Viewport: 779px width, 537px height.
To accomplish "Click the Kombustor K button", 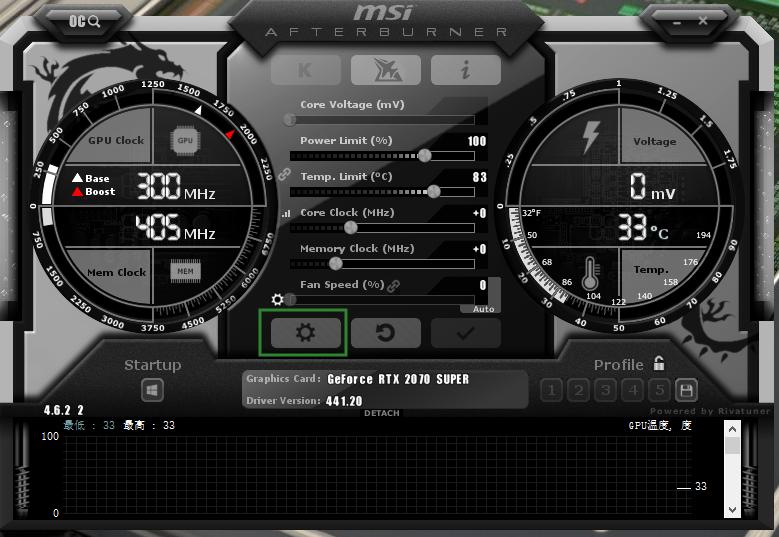I will 306,70.
